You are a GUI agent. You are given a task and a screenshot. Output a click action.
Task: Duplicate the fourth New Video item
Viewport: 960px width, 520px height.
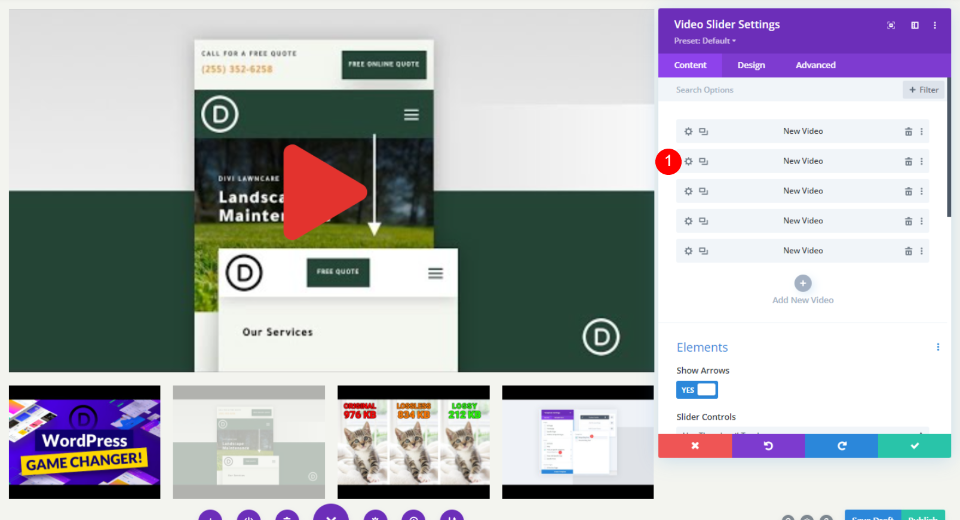click(x=703, y=221)
